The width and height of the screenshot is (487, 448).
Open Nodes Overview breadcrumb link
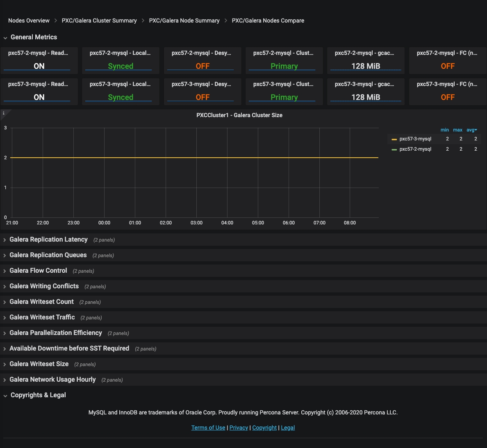(x=29, y=20)
